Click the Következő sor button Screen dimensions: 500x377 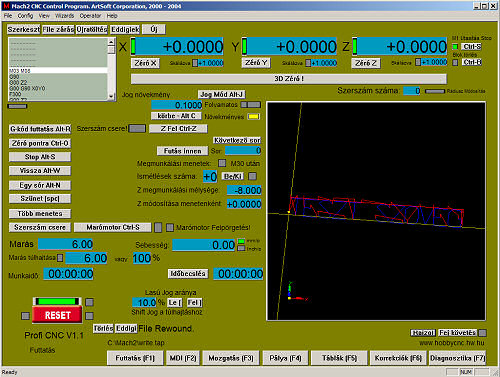pos(237,140)
